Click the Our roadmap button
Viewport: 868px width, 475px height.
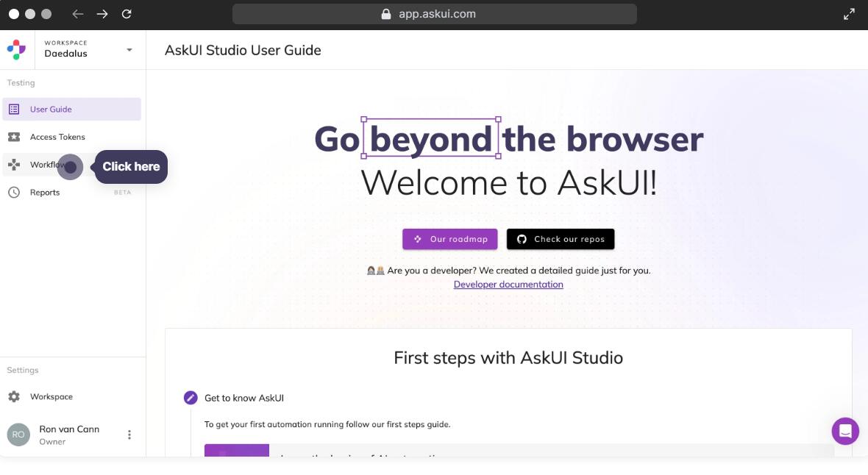pyautogui.click(x=450, y=239)
